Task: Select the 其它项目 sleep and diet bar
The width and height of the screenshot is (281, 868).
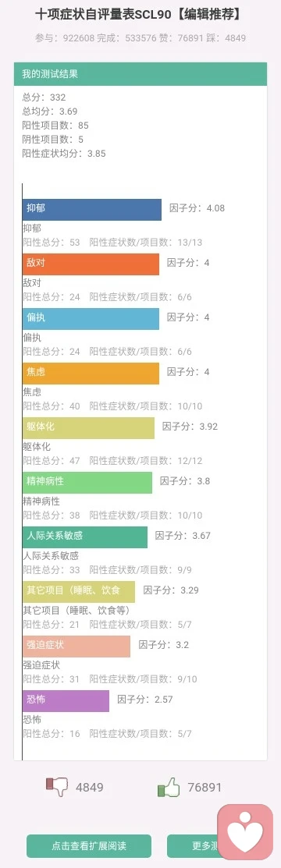Action: tap(79, 591)
